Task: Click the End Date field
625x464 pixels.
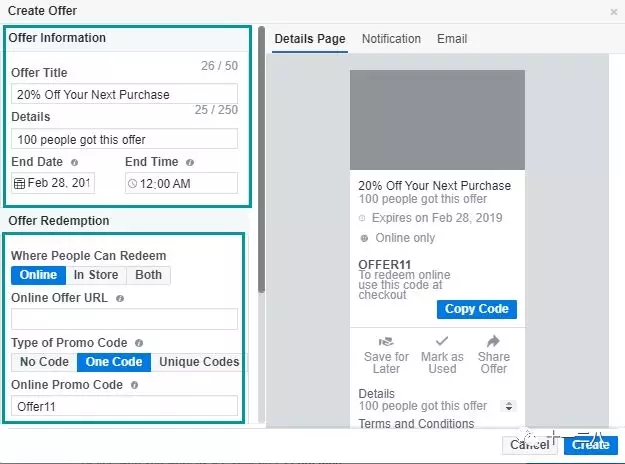Action: click(53, 183)
